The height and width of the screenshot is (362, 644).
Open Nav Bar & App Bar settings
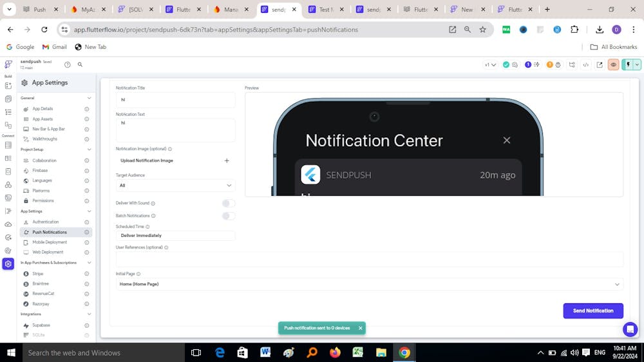(x=48, y=129)
